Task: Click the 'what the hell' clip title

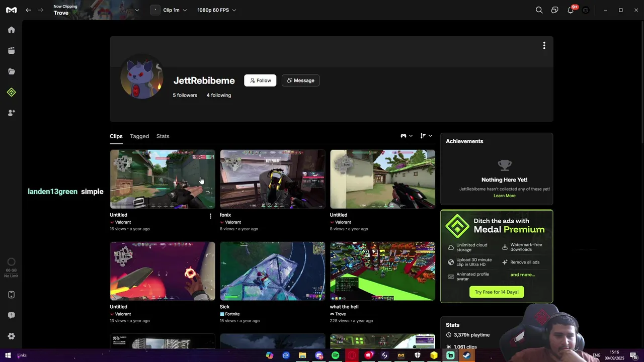Action: 344,307
